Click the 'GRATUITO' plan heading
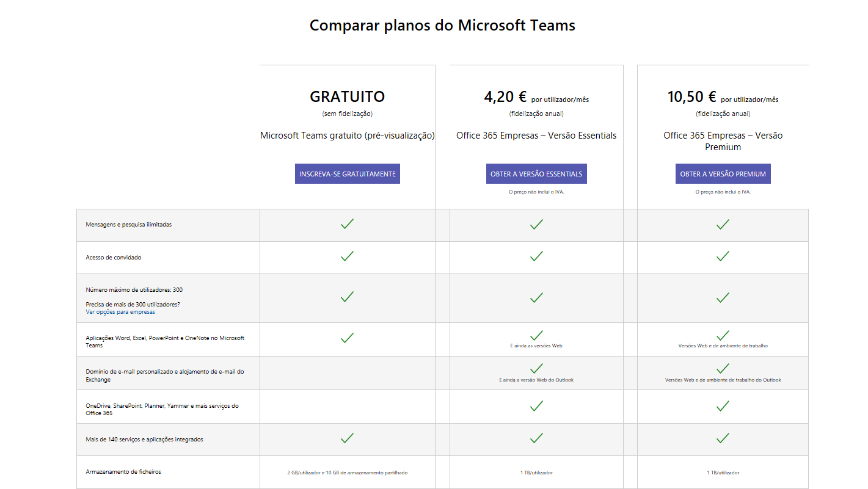This screenshot has width=868, height=489. pyautogui.click(x=347, y=96)
